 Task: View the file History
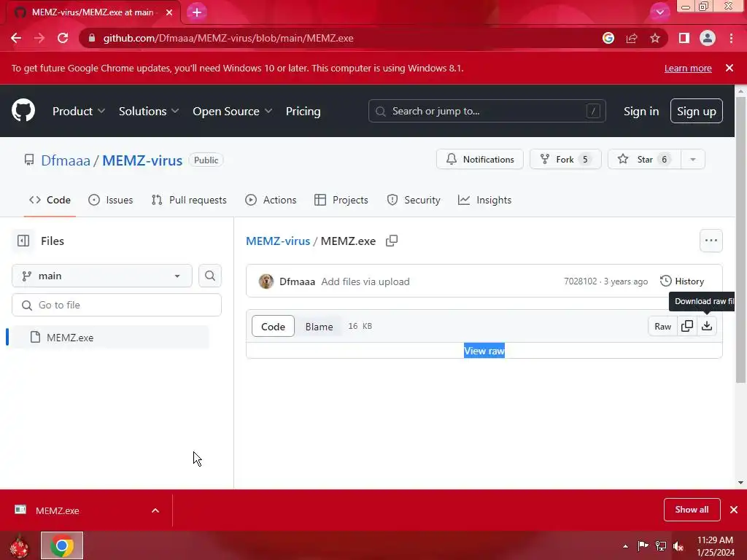682,281
